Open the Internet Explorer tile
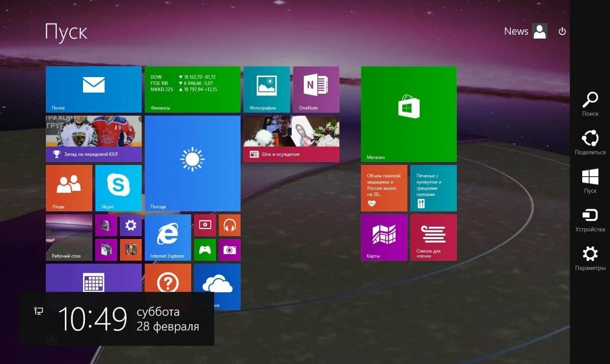The height and width of the screenshot is (364, 610). pyautogui.click(x=167, y=237)
